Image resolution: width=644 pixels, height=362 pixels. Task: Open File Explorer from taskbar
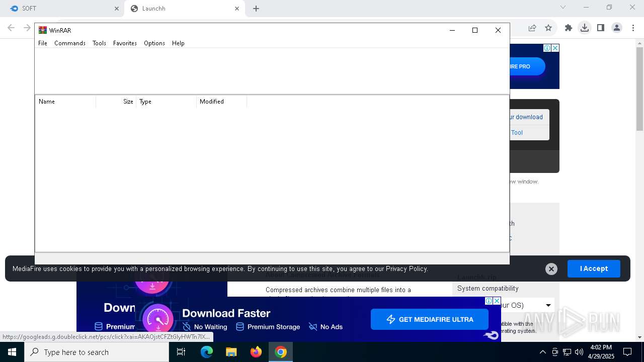(x=231, y=352)
